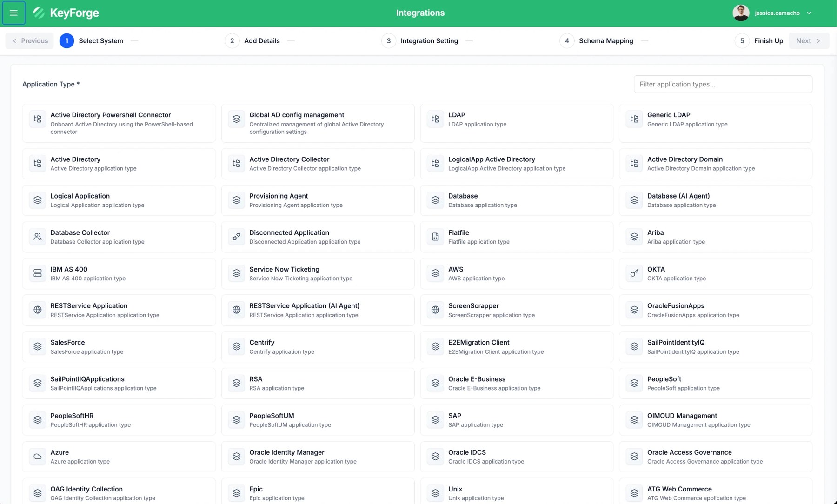Select the 'PeopleSoft' card title

664,379
